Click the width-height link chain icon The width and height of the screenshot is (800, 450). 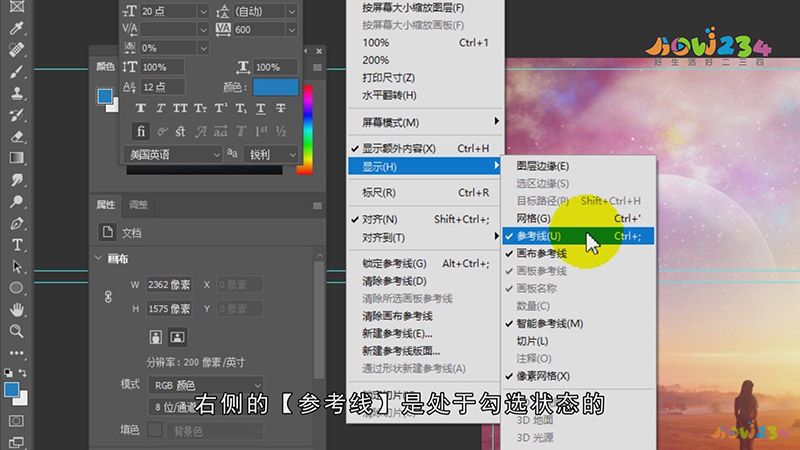pos(108,296)
